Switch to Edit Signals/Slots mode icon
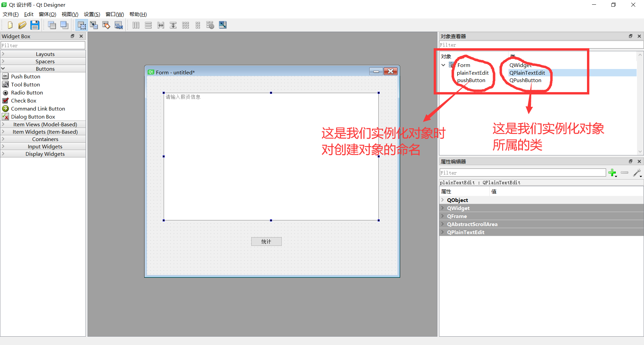Image resolution: width=644 pixels, height=345 pixels. click(x=94, y=25)
